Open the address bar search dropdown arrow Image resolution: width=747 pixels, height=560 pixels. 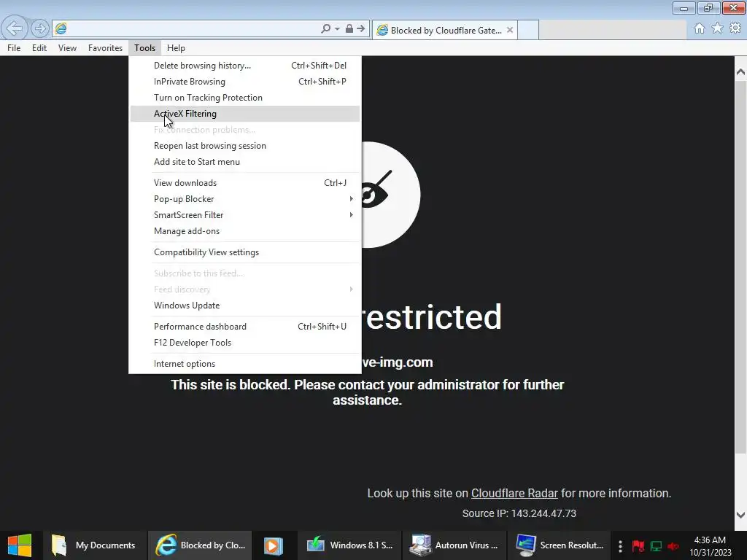tap(337, 28)
